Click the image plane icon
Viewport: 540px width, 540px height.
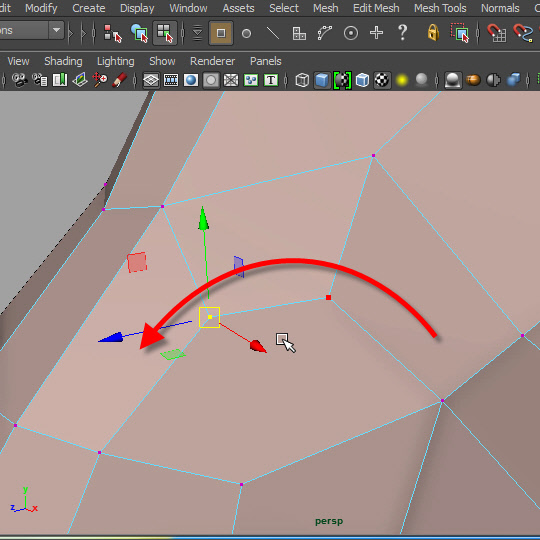click(x=80, y=80)
